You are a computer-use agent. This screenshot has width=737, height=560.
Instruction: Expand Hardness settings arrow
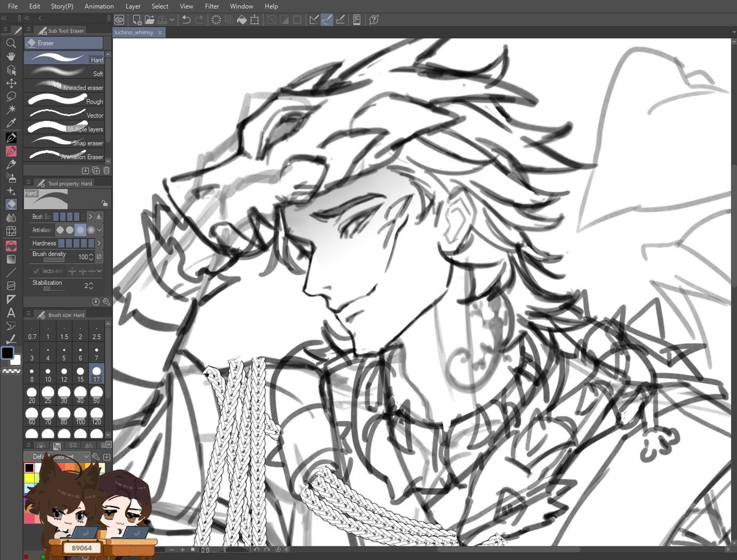[x=99, y=244]
